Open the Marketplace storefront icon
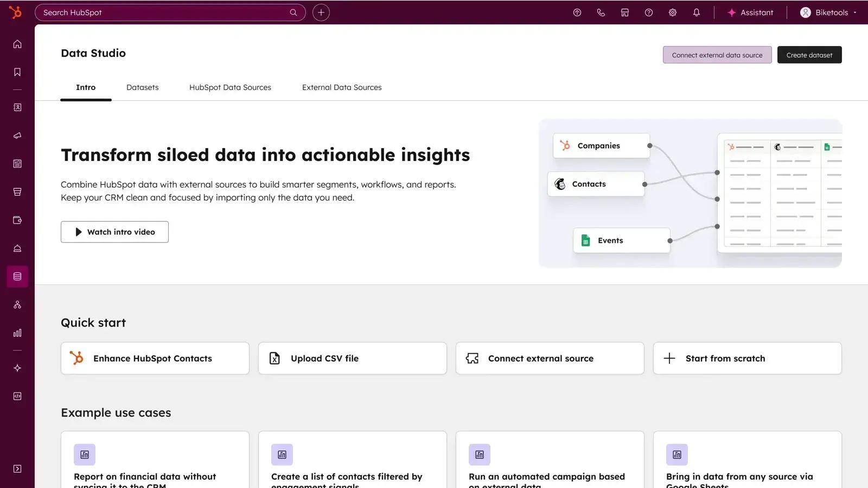This screenshot has width=868, height=488. coord(625,12)
